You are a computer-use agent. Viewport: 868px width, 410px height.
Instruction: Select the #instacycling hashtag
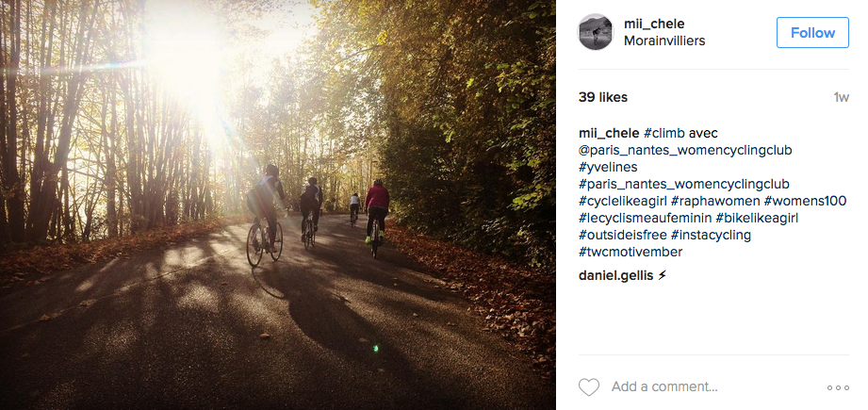pyautogui.click(x=711, y=235)
